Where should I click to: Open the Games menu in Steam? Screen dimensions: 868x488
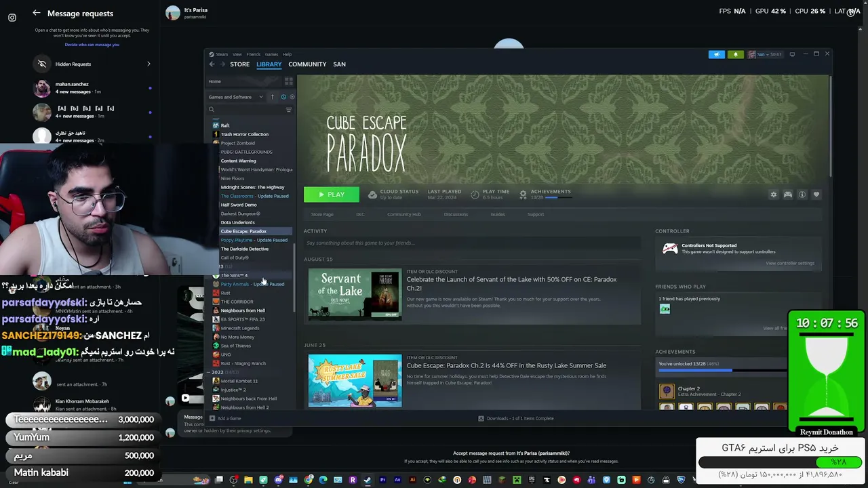(271, 54)
